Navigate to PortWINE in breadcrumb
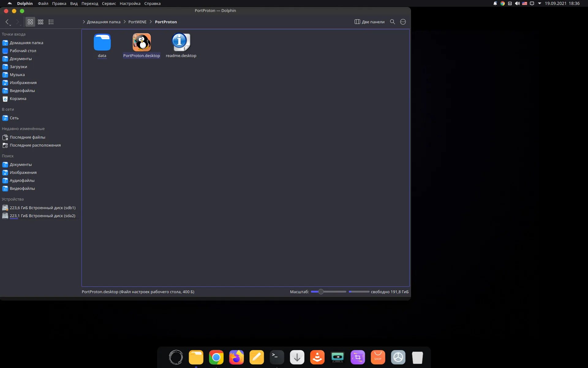The width and height of the screenshot is (588, 368). pyautogui.click(x=137, y=22)
